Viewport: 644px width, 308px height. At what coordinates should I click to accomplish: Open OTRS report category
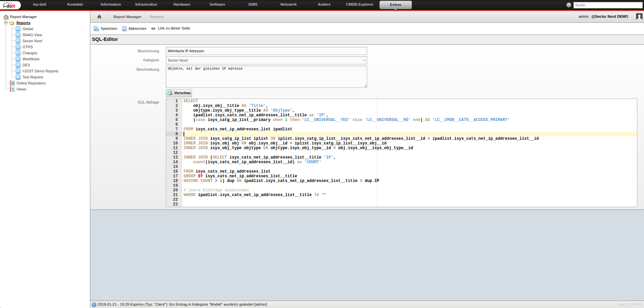[x=28, y=47]
